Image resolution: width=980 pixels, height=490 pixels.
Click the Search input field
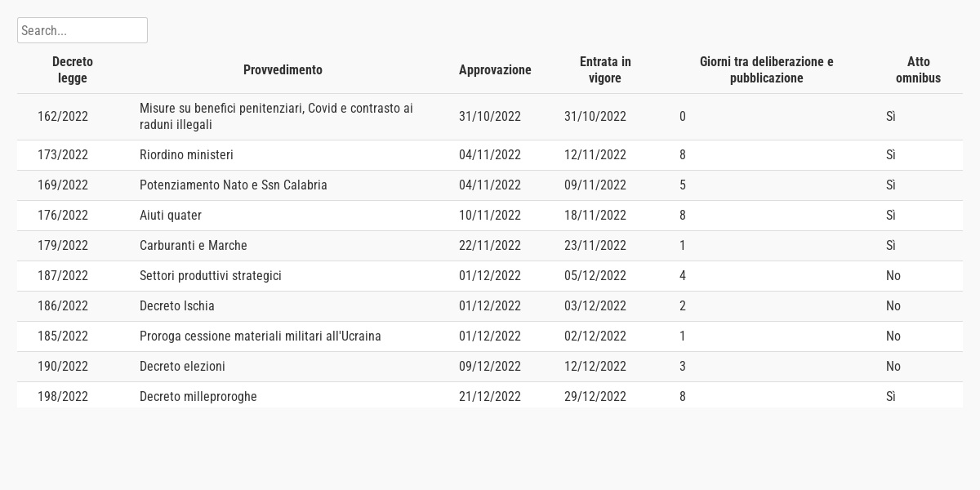click(x=82, y=30)
